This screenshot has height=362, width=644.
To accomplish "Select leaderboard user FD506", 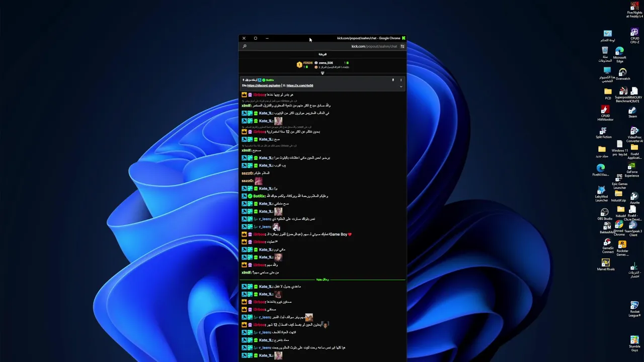I will click(308, 63).
